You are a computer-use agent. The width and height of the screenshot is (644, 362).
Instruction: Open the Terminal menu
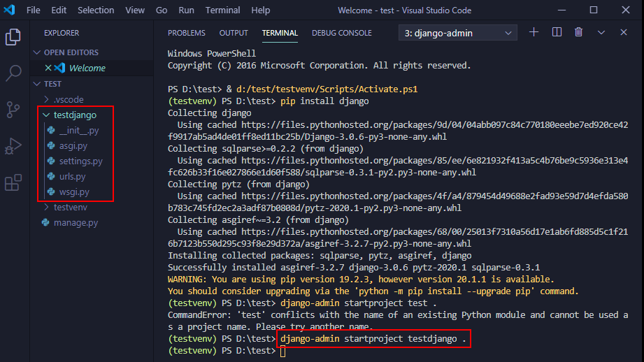(222, 10)
